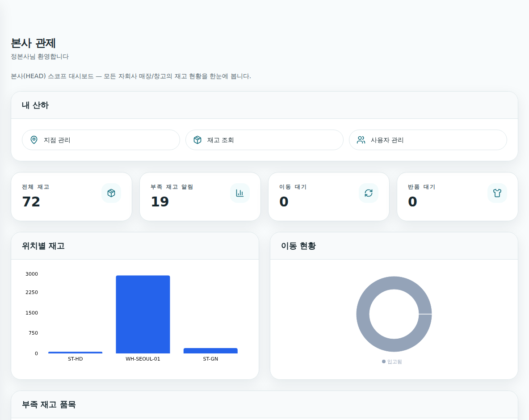The width and height of the screenshot is (529, 420).
Task: Click the users icon beside 사용자 관리
Action: [361, 140]
